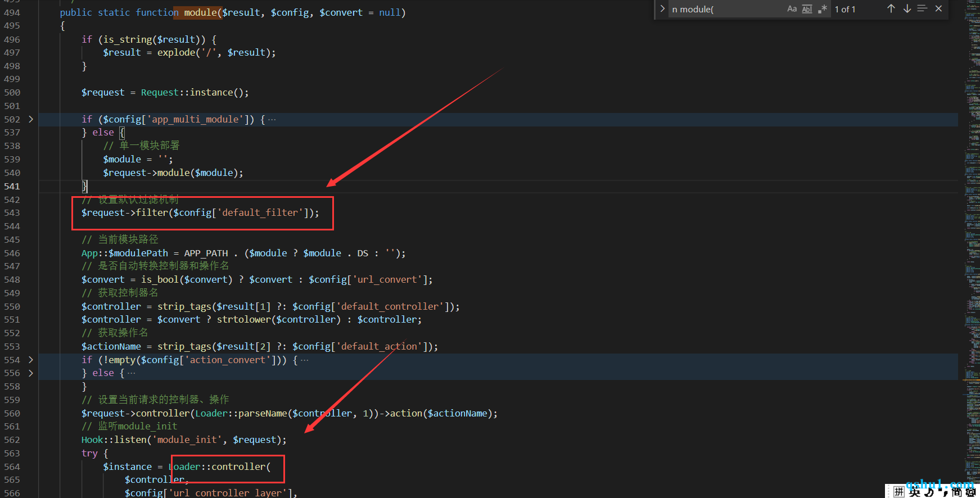Toggle IME half/full width moon icon
980x498 pixels.
click(x=929, y=492)
